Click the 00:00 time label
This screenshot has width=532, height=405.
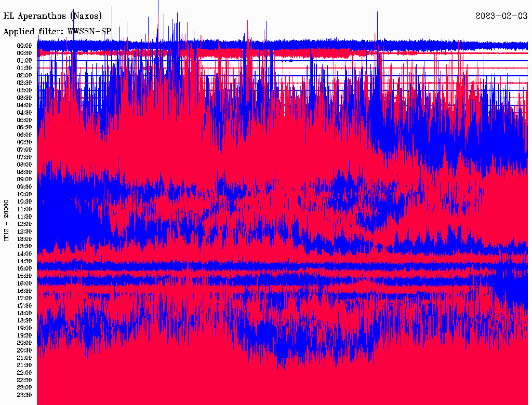(x=24, y=46)
